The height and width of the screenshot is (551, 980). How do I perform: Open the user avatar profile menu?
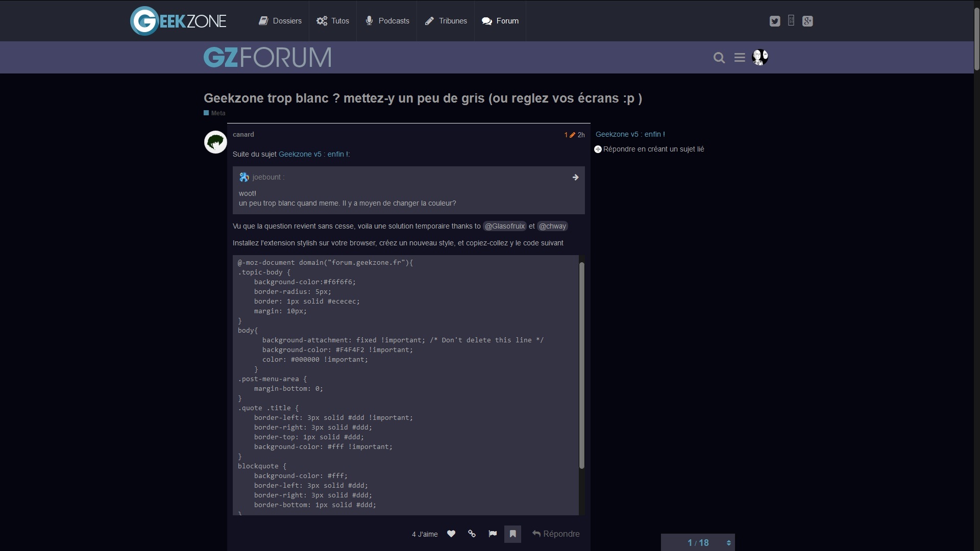(760, 57)
